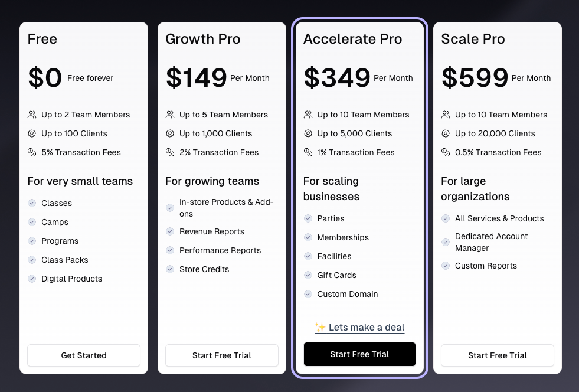Click the Scale Pro plan heading
This screenshot has height=392, width=579.
tap(473, 39)
